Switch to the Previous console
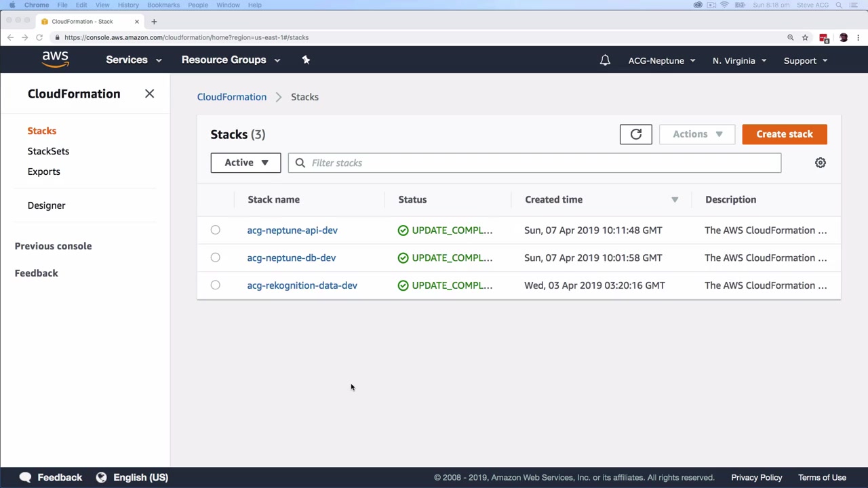Screen dimensions: 868x488 [x=53, y=246]
